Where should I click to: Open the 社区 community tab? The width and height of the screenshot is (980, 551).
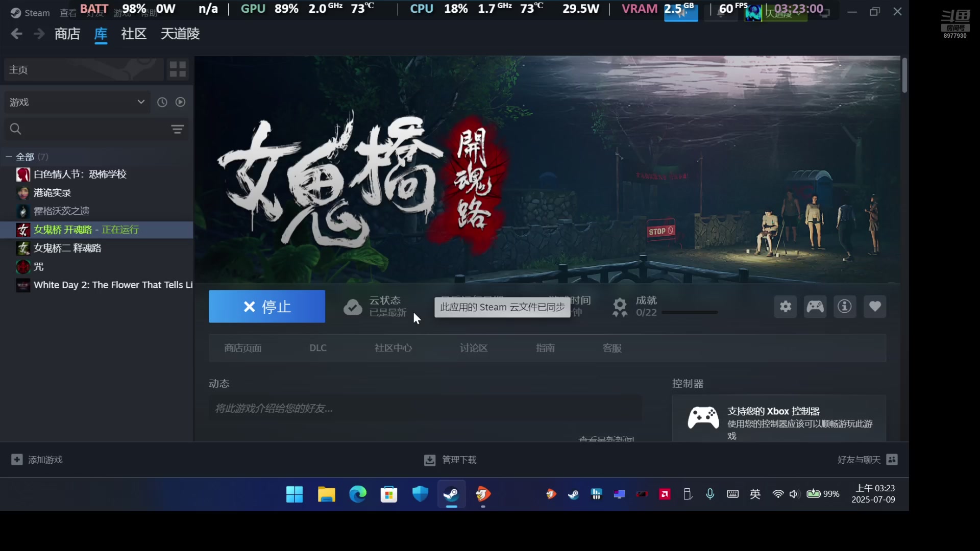pyautogui.click(x=134, y=34)
